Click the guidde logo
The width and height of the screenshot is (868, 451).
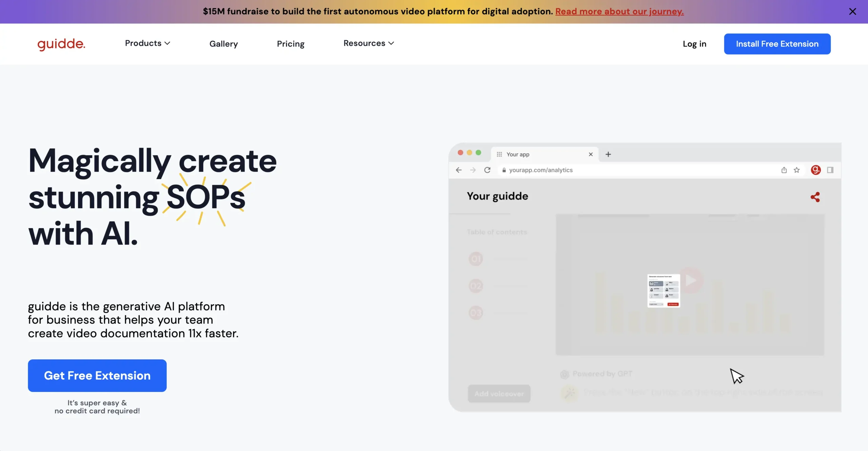pyautogui.click(x=61, y=44)
